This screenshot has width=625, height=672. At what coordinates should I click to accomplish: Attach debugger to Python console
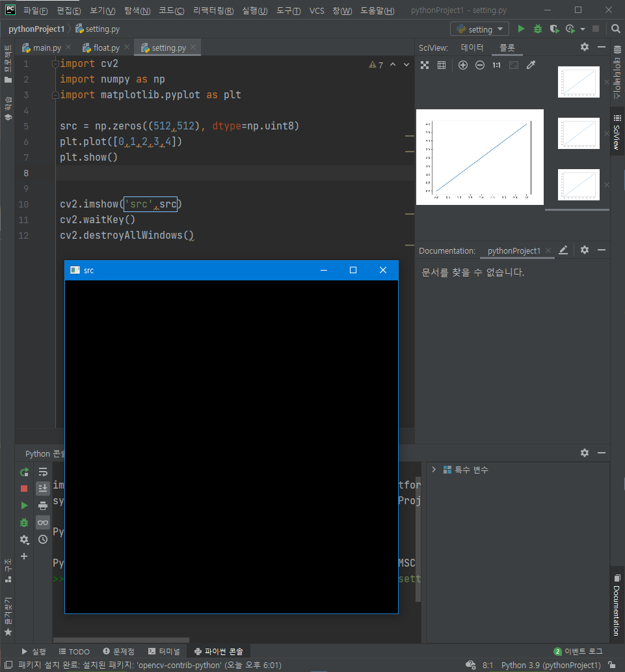[x=24, y=522]
